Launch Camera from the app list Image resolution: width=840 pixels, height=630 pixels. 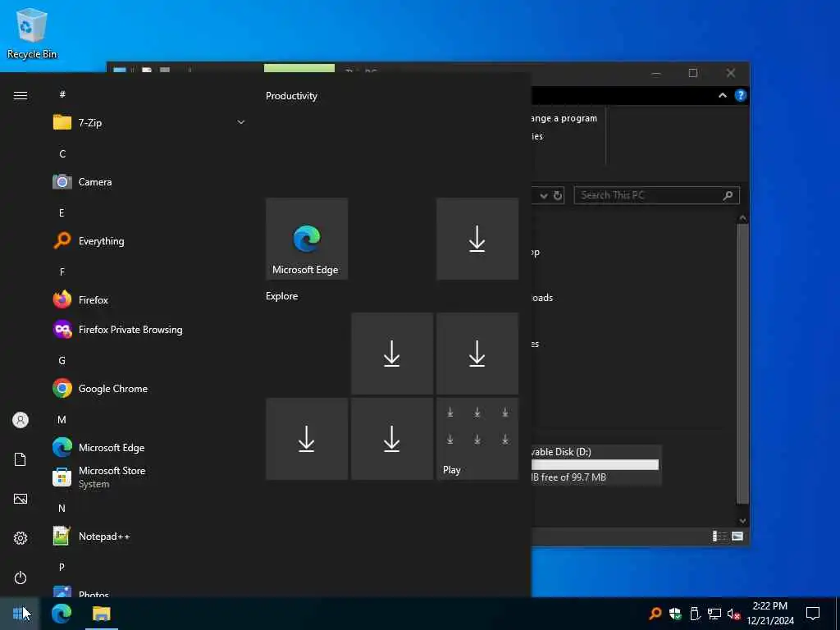[x=149, y=181]
